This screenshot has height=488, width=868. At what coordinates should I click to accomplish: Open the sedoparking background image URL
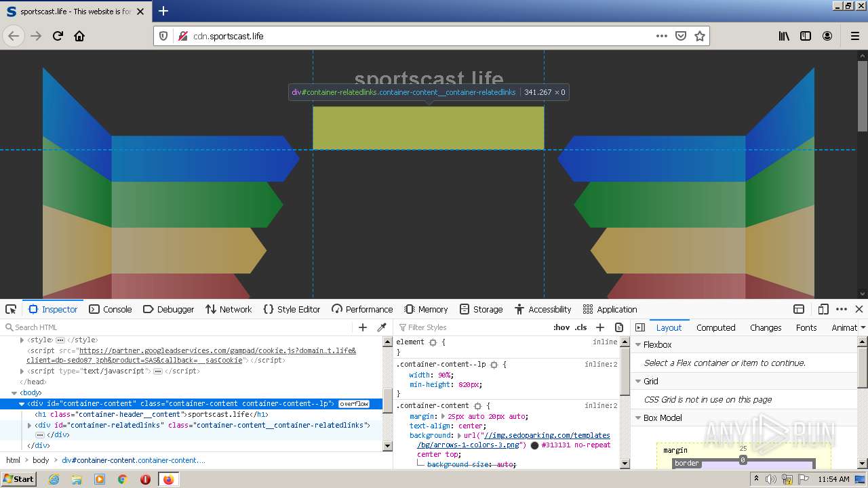pos(513,440)
